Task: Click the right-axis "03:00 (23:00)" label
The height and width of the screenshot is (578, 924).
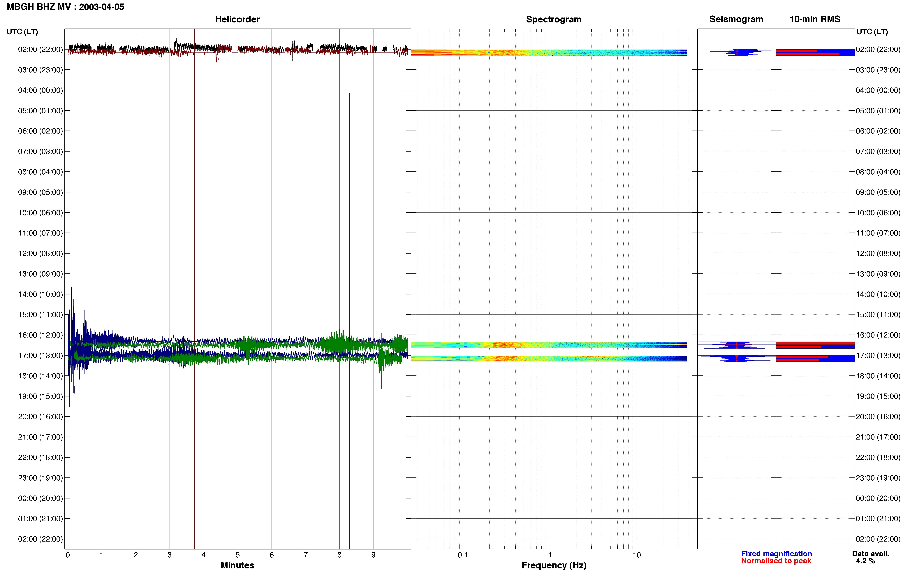Action: (x=878, y=70)
